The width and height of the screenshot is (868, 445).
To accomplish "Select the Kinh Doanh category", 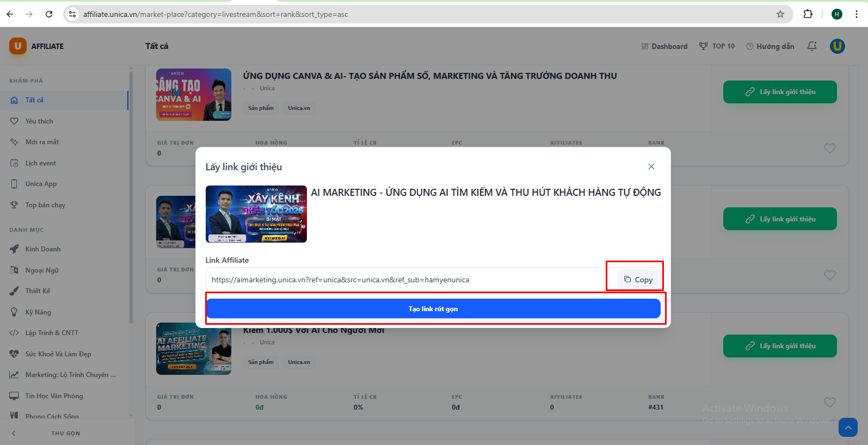I will pos(43,249).
